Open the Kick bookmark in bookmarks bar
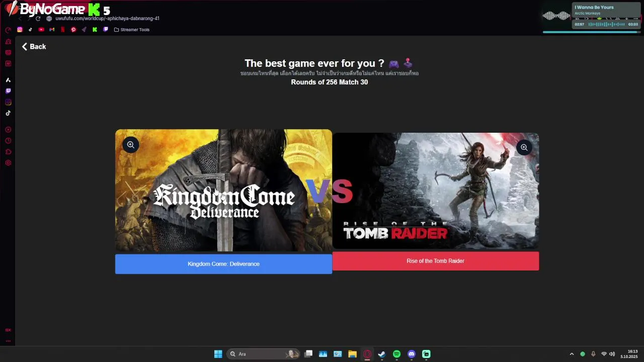The height and width of the screenshot is (362, 644). pyautogui.click(x=95, y=30)
